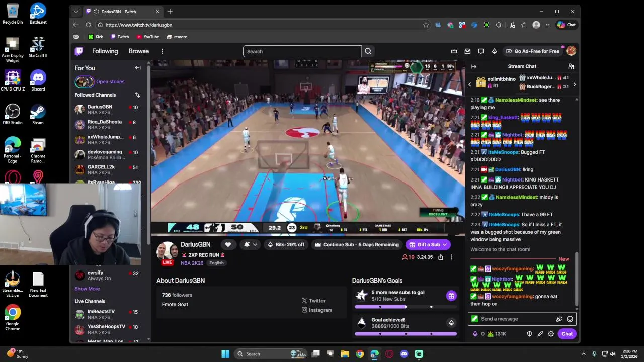Image resolution: width=644 pixels, height=362 pixels.
Task: Click the new subs goal progress bar
Action: pos(406,307)
